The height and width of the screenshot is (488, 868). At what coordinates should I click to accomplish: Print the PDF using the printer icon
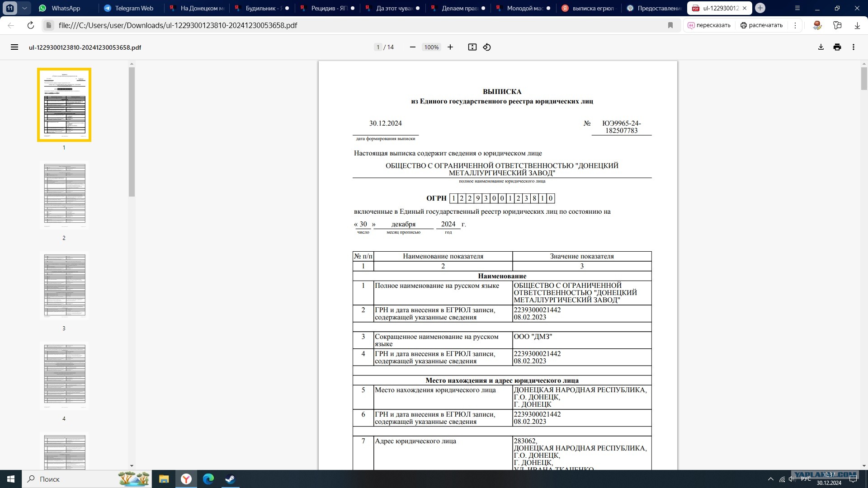837,47
